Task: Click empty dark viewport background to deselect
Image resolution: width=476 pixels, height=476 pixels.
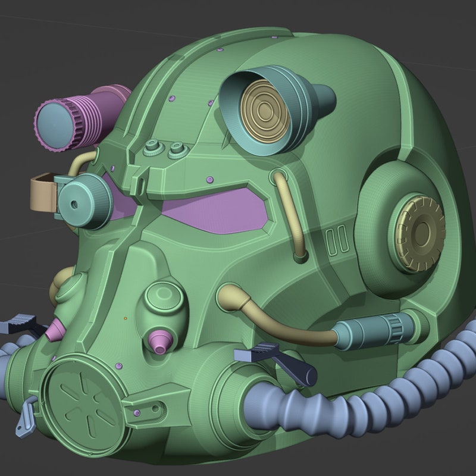Action: (61, 46)
